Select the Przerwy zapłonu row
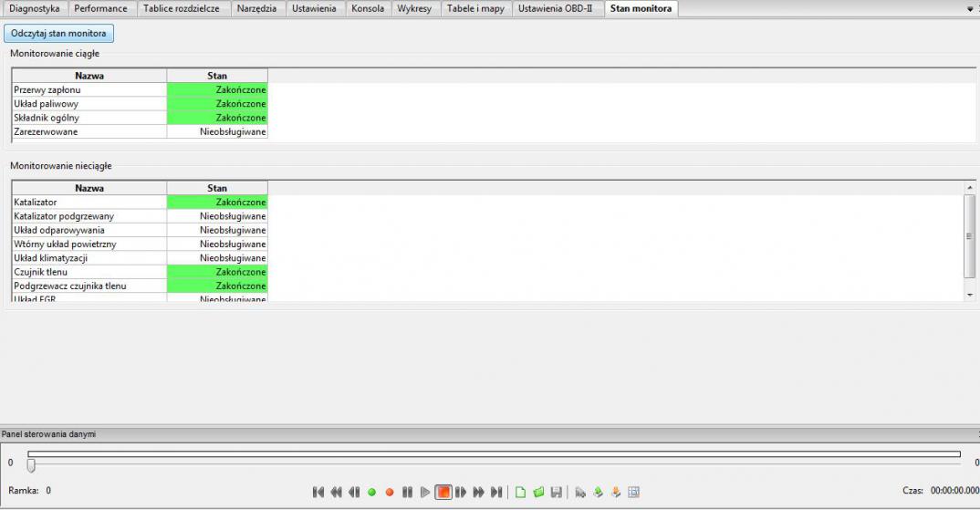The width and height of the screenshot is (980, 510). 140,90
